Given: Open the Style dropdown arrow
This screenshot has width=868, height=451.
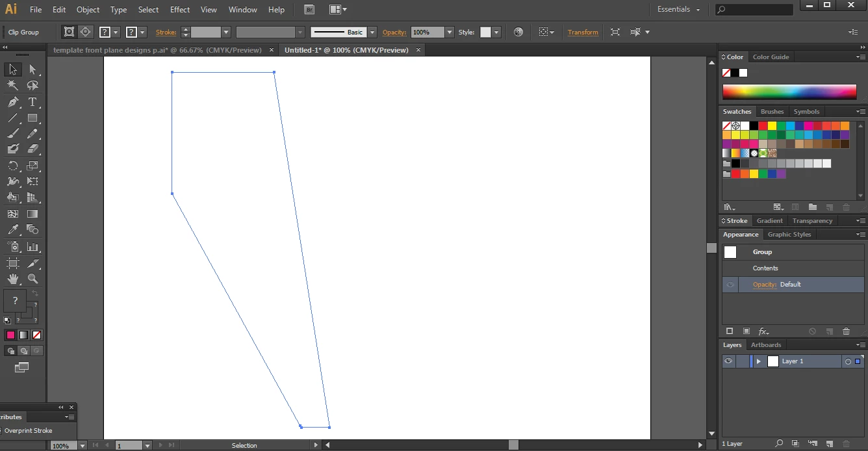Looking at the screenshot, I should point(496,32).
